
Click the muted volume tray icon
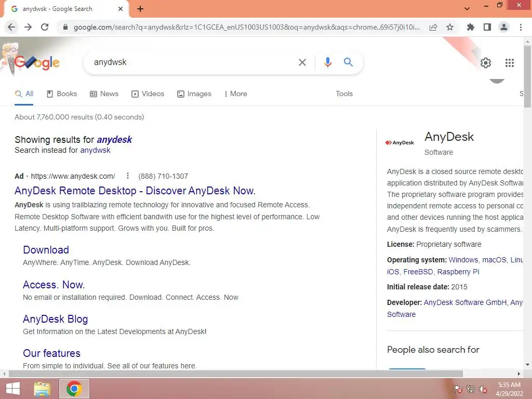tap(483, 389)
